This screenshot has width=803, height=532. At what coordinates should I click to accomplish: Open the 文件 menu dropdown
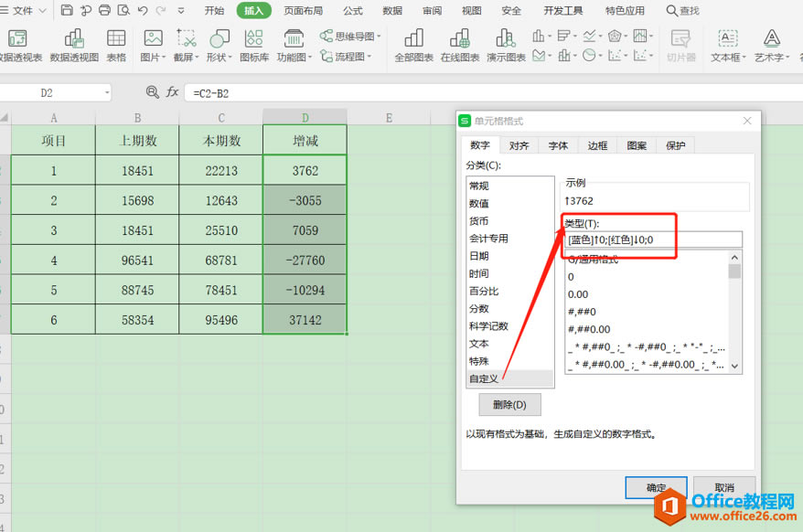25,10
